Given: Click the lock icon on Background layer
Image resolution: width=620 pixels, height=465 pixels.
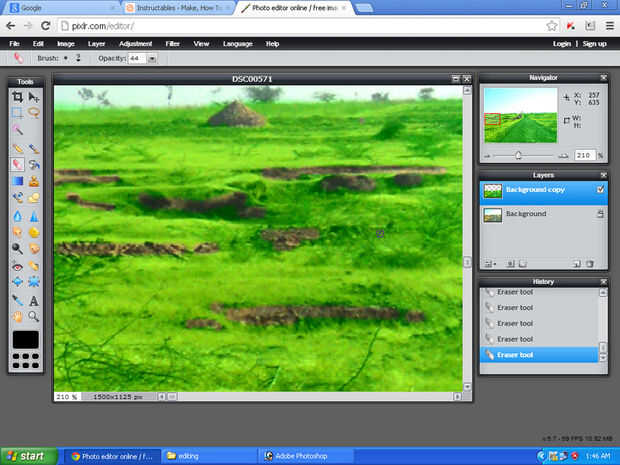Looking at the screenshot, I should click(600, 214).
